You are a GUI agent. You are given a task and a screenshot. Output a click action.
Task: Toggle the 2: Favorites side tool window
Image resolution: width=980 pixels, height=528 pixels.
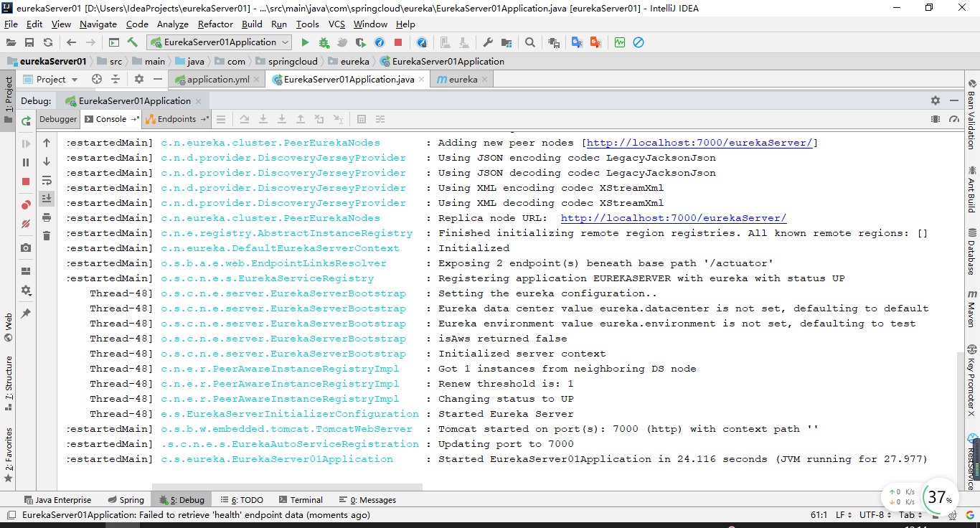[9, 455]
